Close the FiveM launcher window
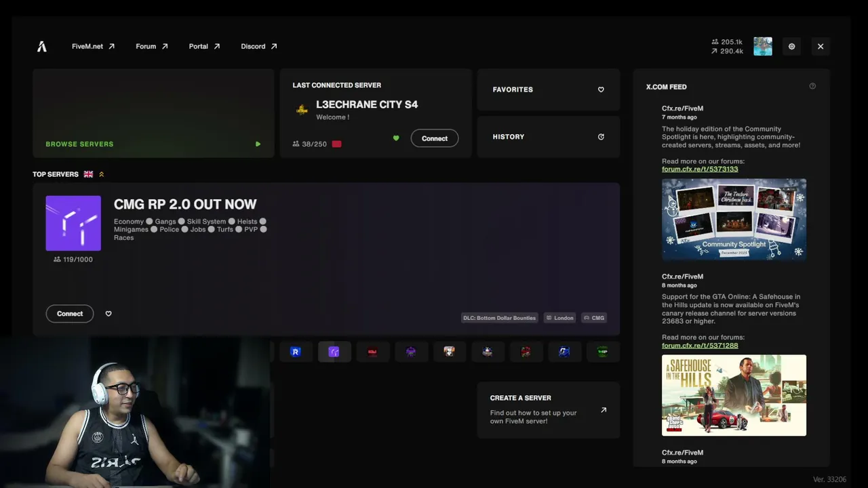 [x=821, y=46]
